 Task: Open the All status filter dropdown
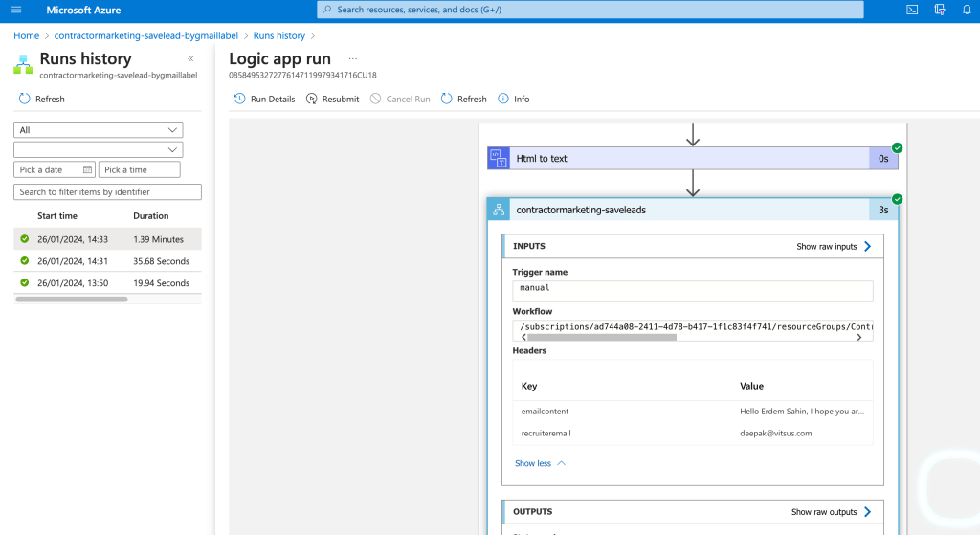pyautogui.click(x=99, y=130)
